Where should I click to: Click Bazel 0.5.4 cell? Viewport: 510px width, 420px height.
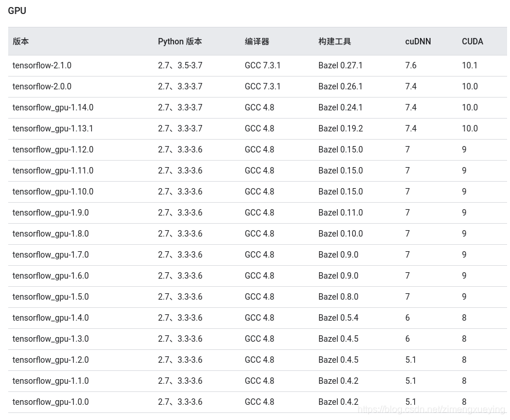pyautogui.click(x=338, y=318)
